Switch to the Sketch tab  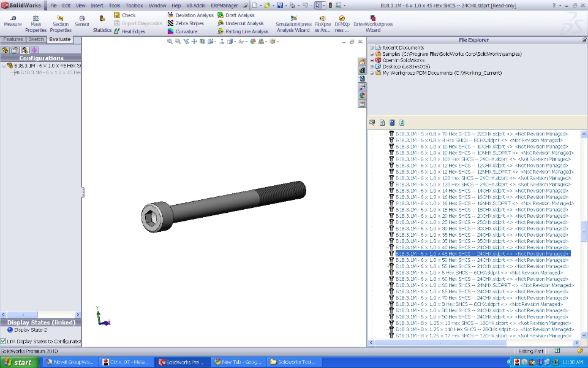[36, 39]
